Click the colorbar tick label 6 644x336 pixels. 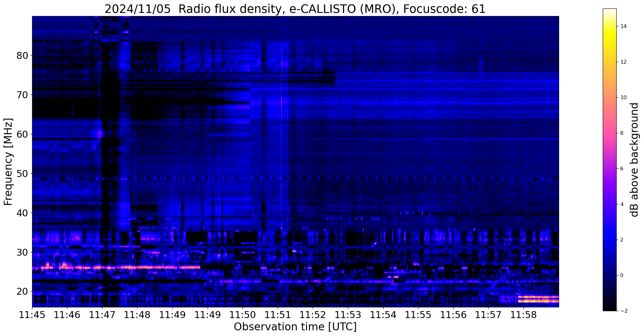621,169
